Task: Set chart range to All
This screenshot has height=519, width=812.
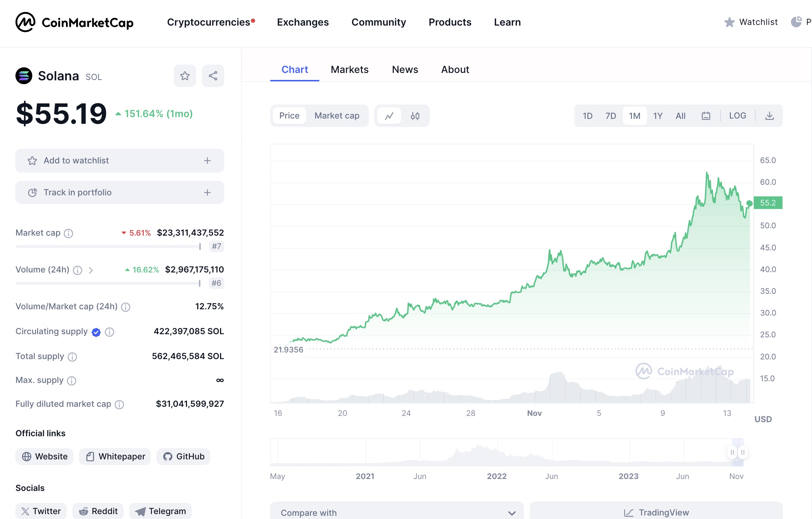Action: click(x=680, y=116)
